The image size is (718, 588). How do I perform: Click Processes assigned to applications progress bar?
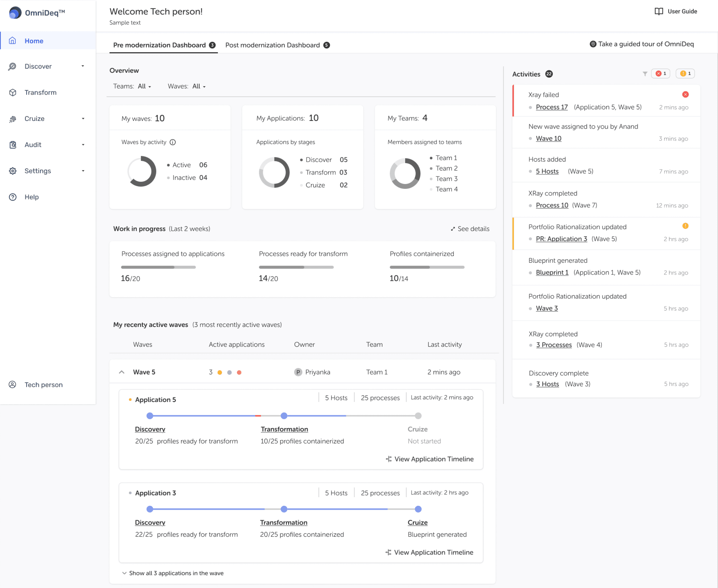click(x=158, y=267)
